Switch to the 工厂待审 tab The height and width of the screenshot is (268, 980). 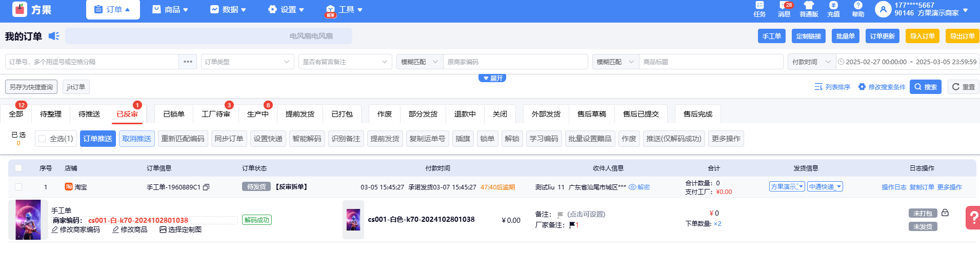pos(215,114)
